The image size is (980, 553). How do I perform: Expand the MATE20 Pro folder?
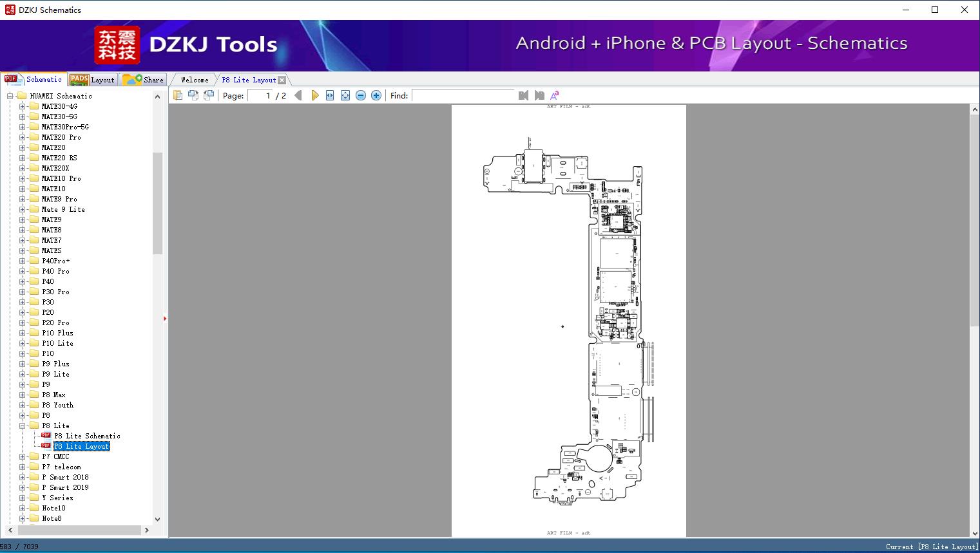coord(23,137)
